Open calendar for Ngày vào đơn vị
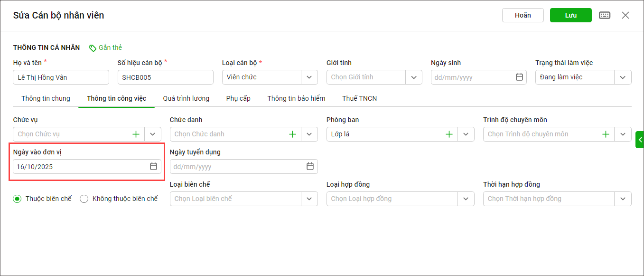The width and height of the screenshot is (644, 276). pos(153,166)
